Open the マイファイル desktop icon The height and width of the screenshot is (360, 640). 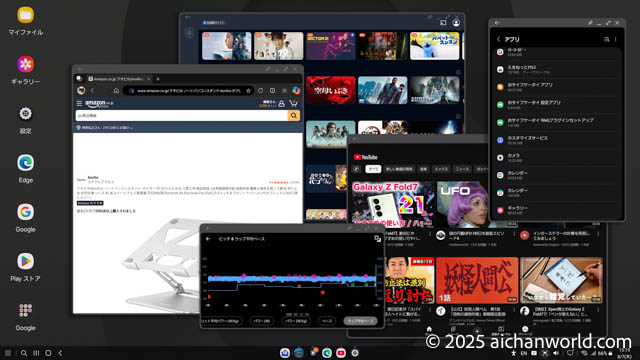click(25, 16)
